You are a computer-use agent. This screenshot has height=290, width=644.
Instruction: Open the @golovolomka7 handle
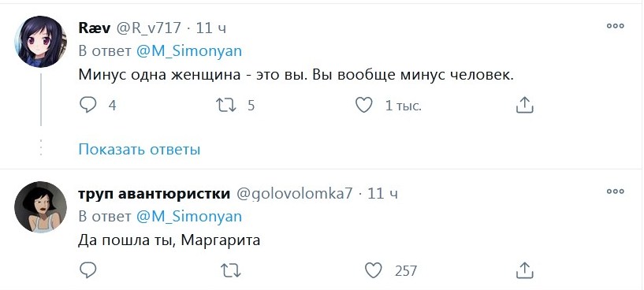[294, 194]
